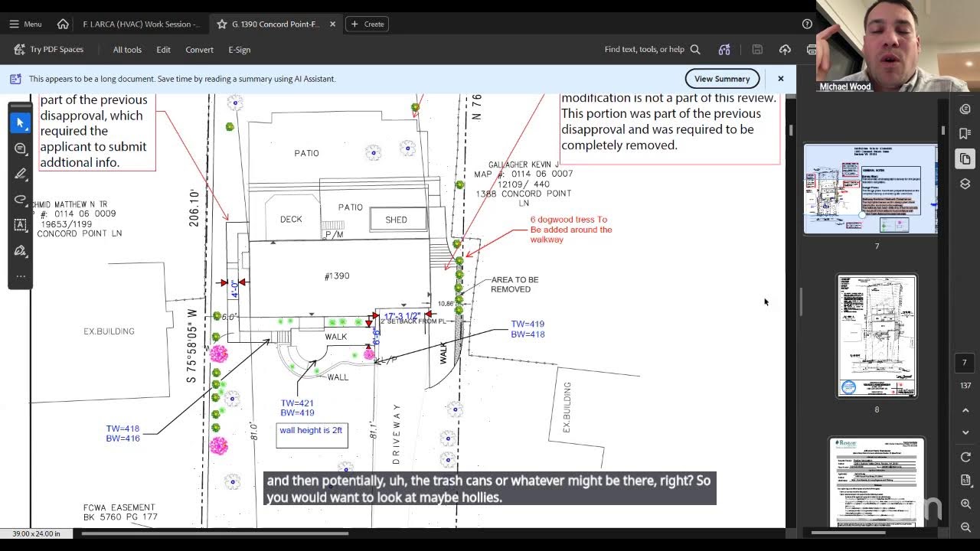Go to next page down arrow
This screenshot has width=980, height=551.
(965, 432)
